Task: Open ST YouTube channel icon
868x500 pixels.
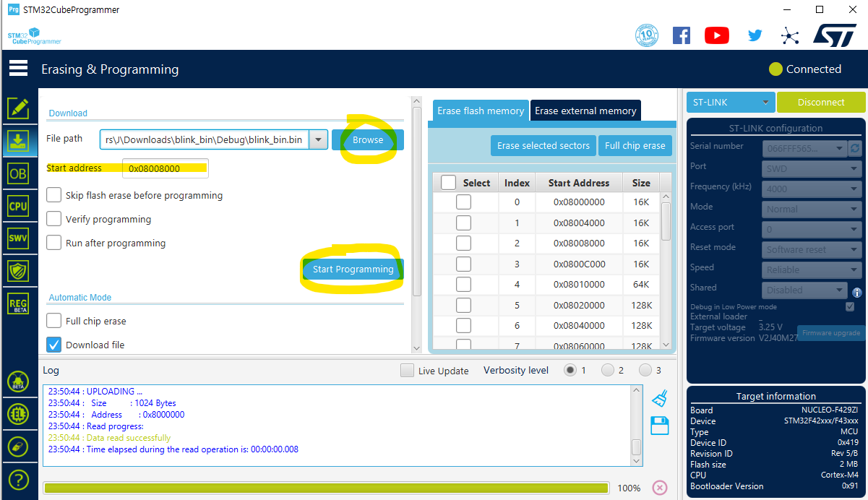Action: click(717, 35)
